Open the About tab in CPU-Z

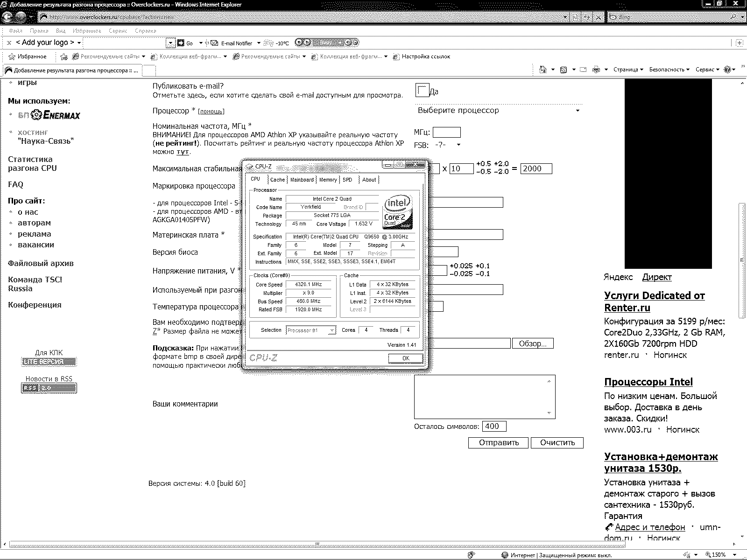point(369,180)
